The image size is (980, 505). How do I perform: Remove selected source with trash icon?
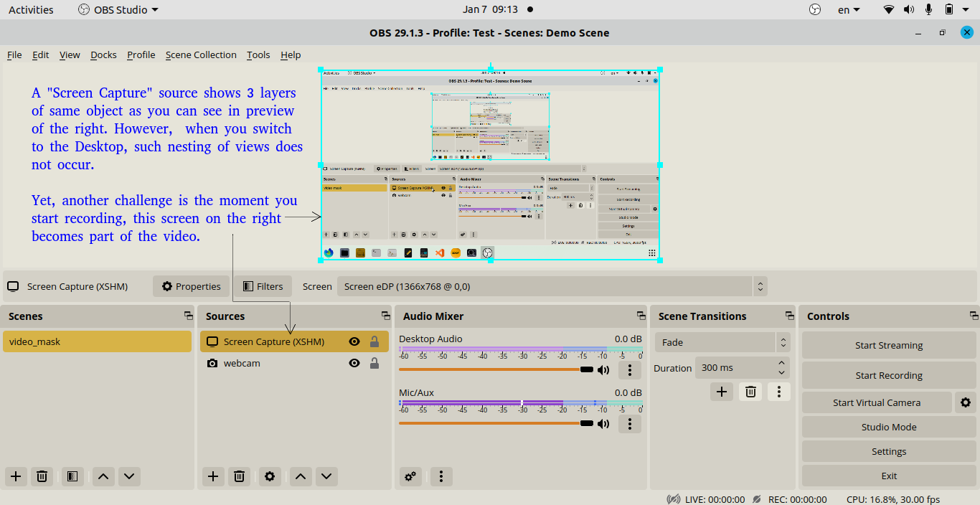[240, 476]
